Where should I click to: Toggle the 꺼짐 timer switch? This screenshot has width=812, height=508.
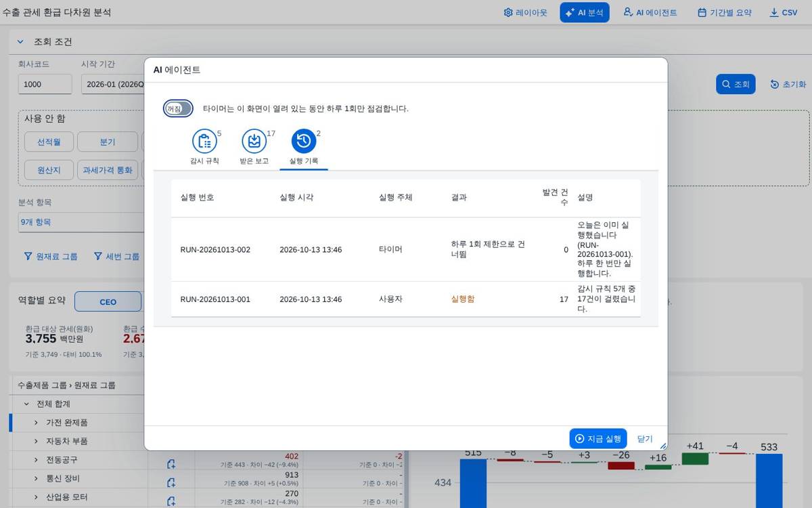click(x=178, y=108)
